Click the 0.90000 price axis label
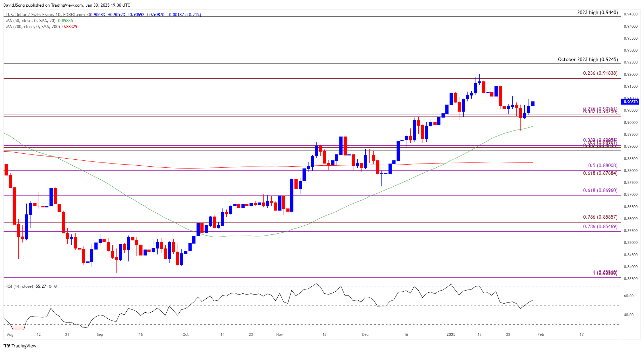644x352 pixels. pos(631,122)
